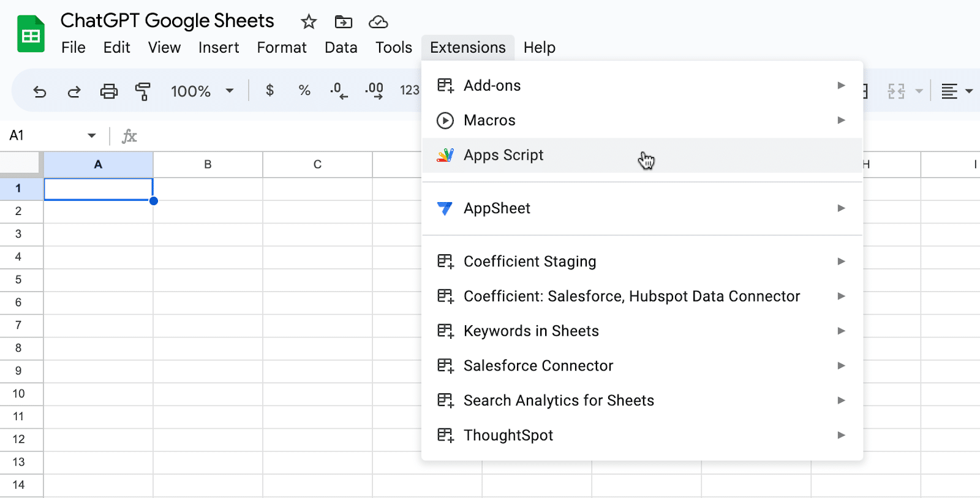
Task: Click the Salesforce Connector add-on icon
Action: tap(445, 366)
